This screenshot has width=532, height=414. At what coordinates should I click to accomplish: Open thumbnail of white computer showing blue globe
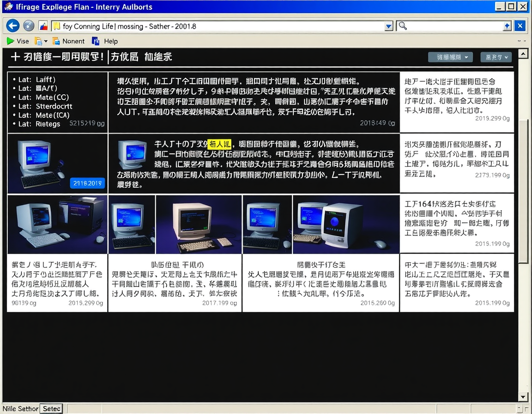tap(346, 224)
